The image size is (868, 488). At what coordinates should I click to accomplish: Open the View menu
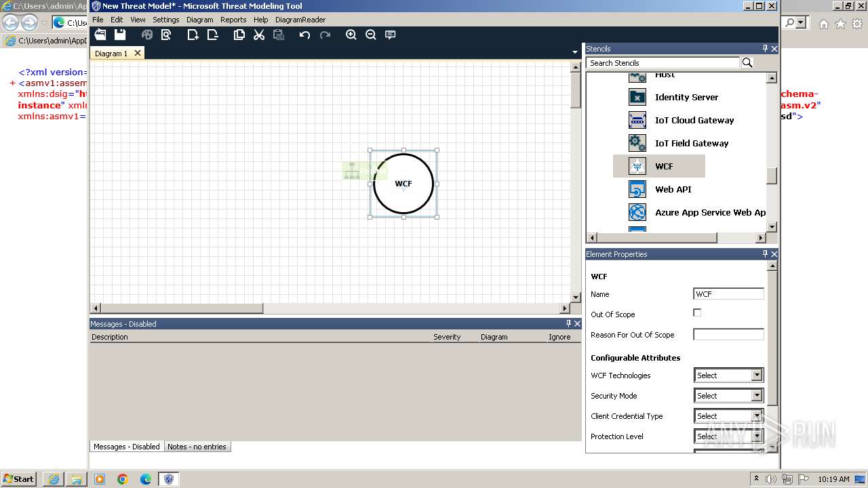[x=138, y=20]
